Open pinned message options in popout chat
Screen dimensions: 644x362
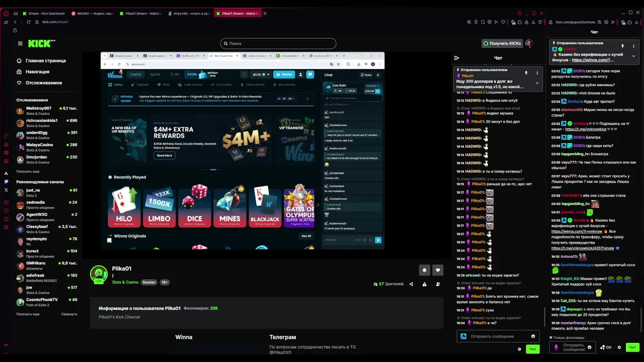click(633, 46)
